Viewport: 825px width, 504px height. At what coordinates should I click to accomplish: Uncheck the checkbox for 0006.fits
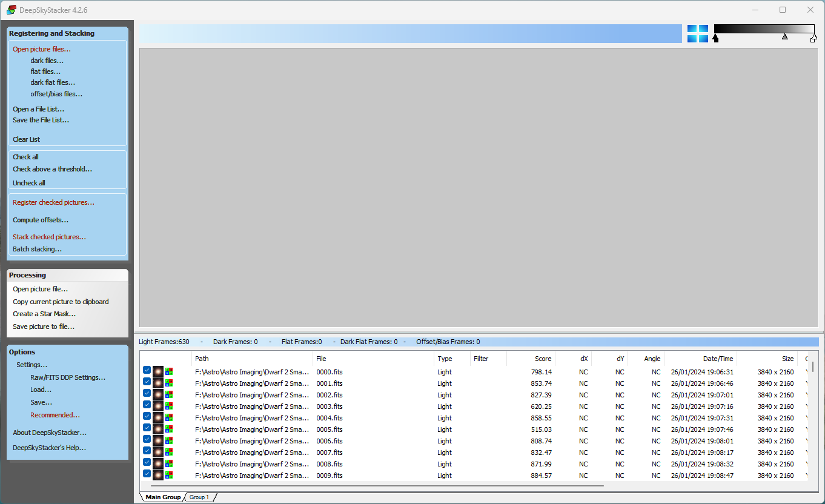[x=147, y=439]
